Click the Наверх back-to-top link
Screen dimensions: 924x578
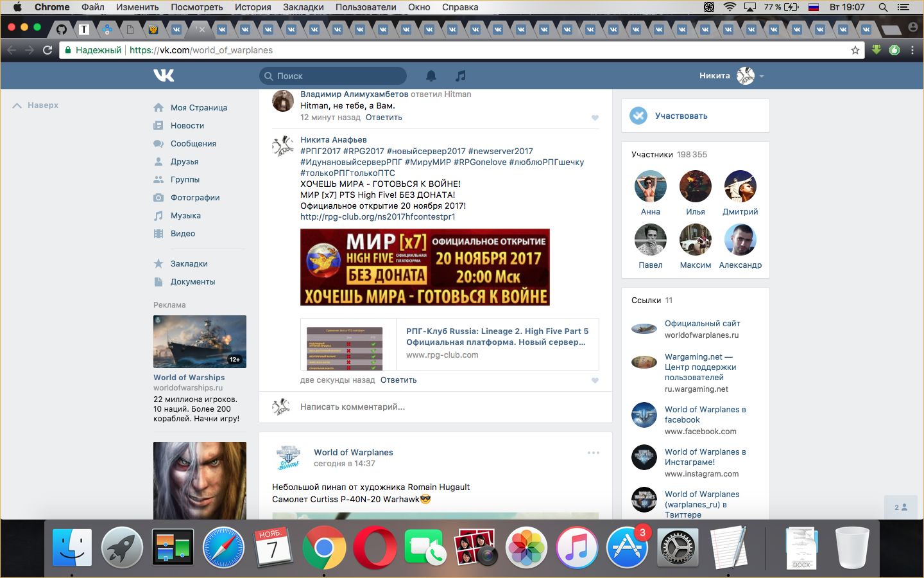pos(36,105)
